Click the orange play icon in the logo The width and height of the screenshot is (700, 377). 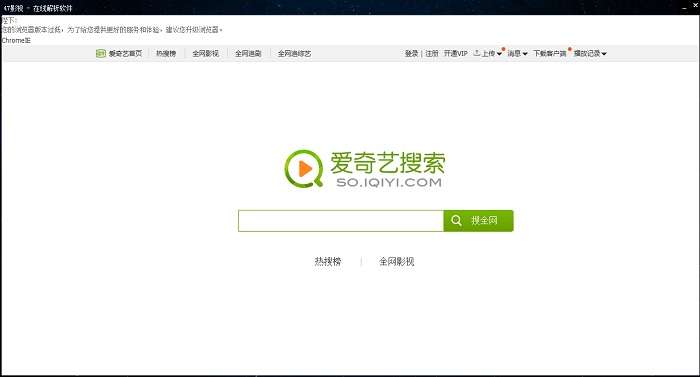coord(305,169)
